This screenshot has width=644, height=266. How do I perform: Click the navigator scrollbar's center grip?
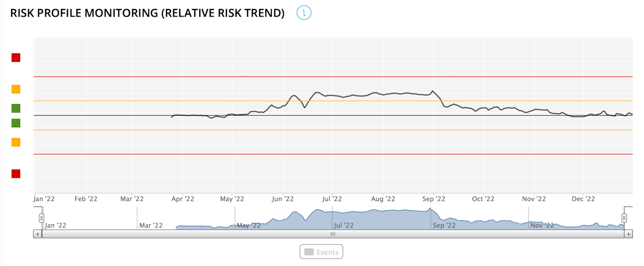(333, 234)
